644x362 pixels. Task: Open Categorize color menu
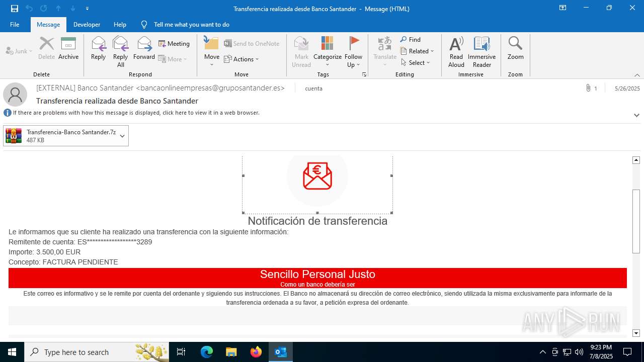coord(328,52)
